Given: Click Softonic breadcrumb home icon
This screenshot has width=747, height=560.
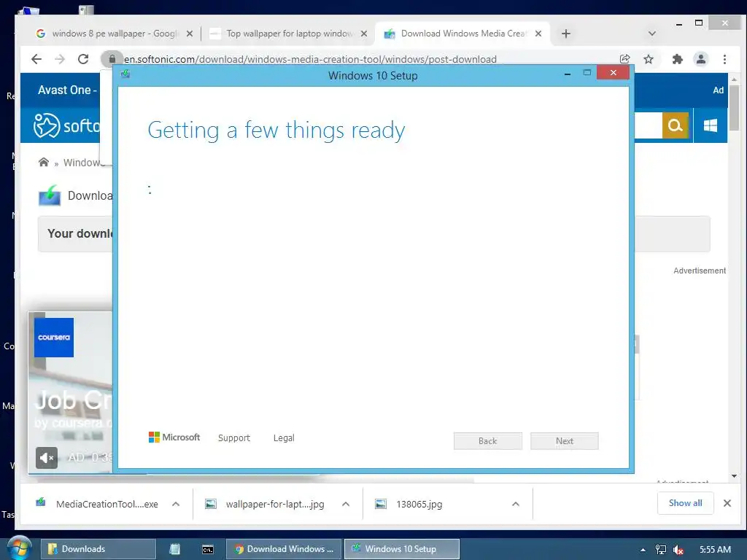Looking at the screenshot, I should [43, 163].
